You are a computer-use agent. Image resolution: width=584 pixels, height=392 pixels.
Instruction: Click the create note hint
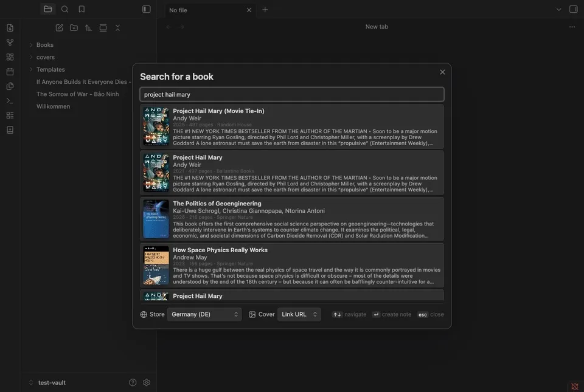click(392, 315)
